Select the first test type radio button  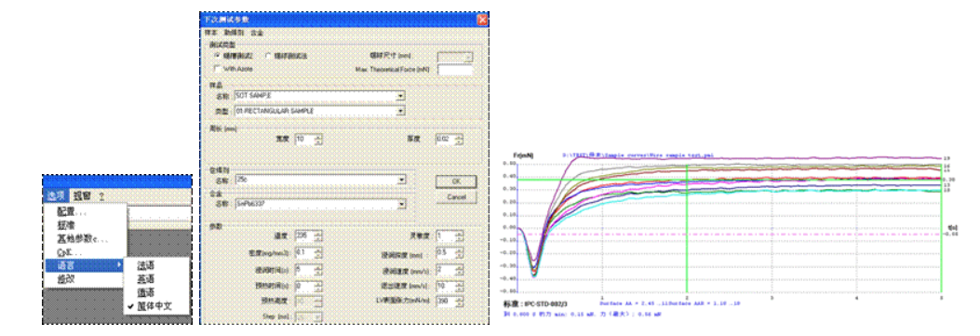[x=217, y=56]
